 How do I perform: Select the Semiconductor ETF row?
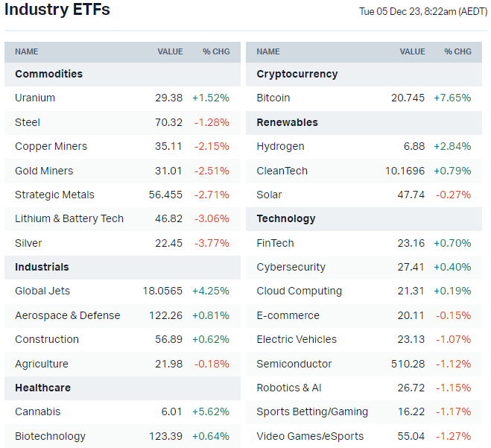(294, 364)
